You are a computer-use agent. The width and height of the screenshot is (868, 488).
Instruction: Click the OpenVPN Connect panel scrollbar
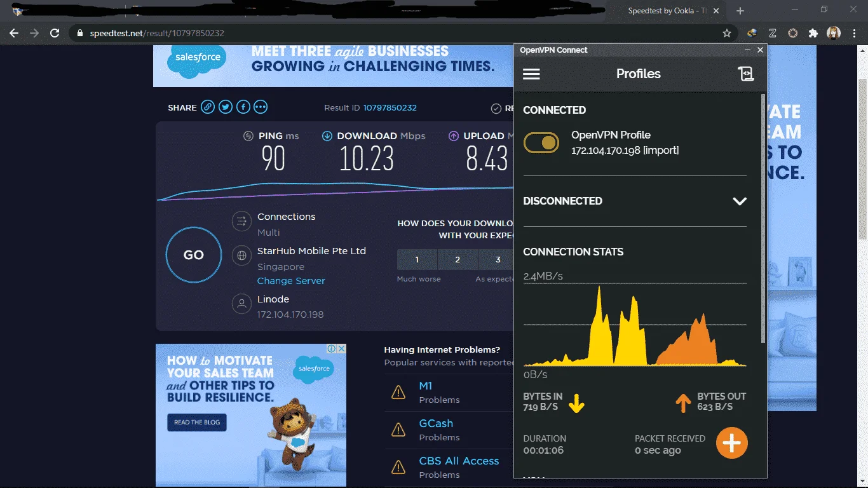763,219
